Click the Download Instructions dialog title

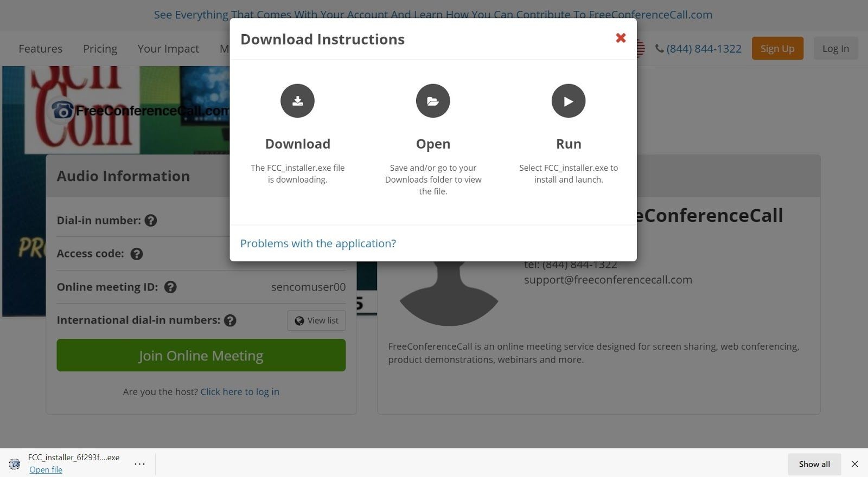[322, 39]
